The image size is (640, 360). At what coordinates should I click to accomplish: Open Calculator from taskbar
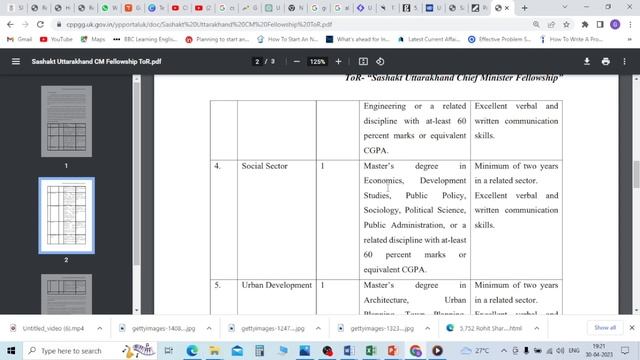point(260,351)
